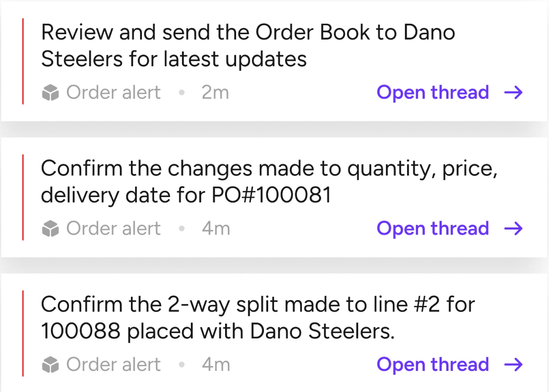Image resolution: width=549 pixels, height=392 pixels.
Task: Click the box icon on the Order Book alert
Action: pos(50,92)
